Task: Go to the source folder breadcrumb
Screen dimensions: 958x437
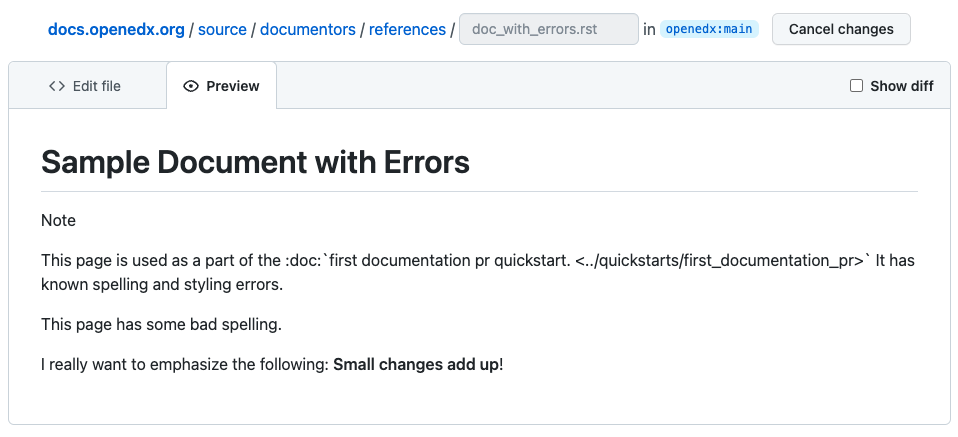Action: [x=222, y=29]
